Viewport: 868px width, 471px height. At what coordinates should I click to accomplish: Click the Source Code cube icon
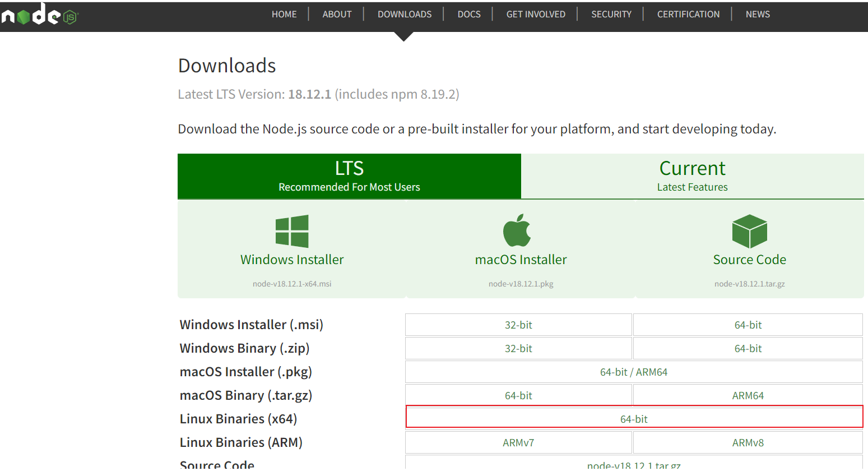pyautogui.click(x=749, y=231)
